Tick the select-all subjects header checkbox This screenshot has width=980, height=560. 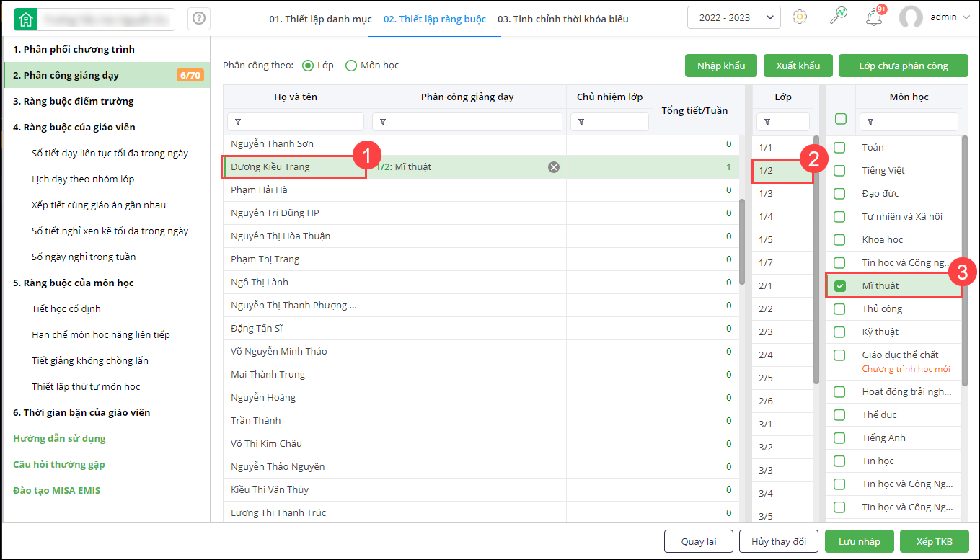840,119
